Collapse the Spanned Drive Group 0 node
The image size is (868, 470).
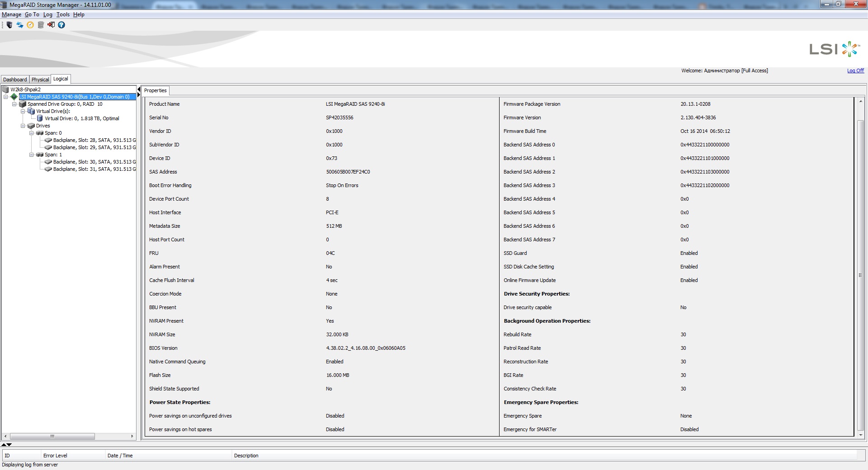click(14, 104)
